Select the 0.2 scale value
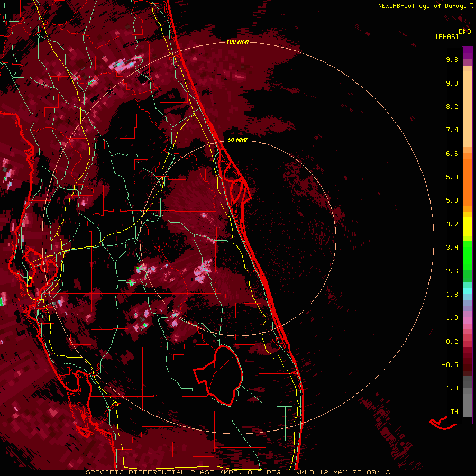476x476 pixels. pyautogui.click(x=452, y=342)
